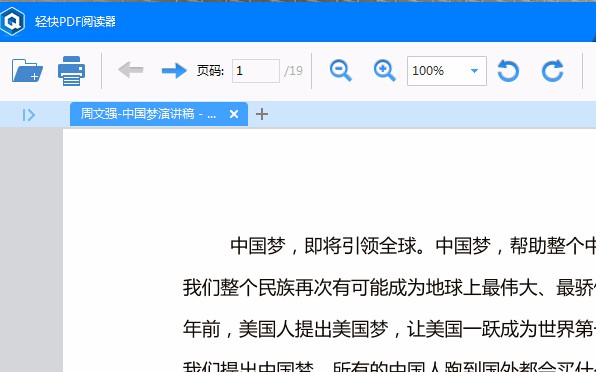Click the line starting 我们整个民族再次

click(389, 288)
